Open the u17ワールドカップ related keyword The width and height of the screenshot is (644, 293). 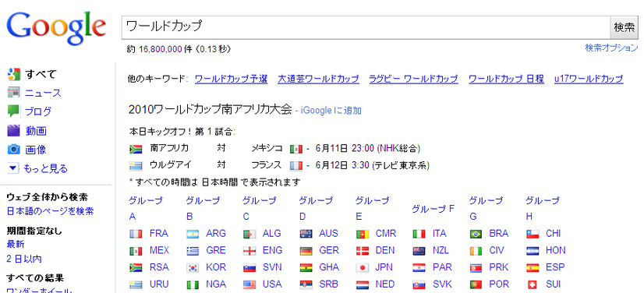pos(589,79)
